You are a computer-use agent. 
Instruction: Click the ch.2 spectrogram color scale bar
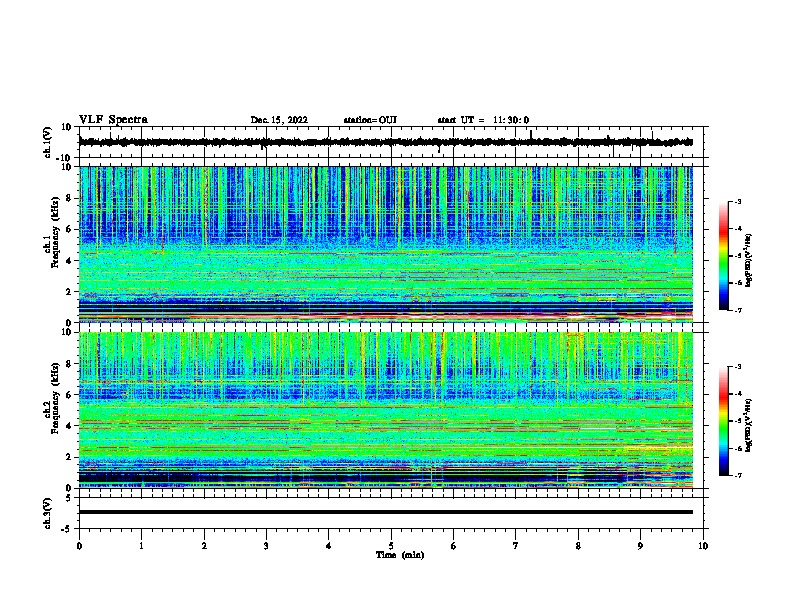point(723,421)
